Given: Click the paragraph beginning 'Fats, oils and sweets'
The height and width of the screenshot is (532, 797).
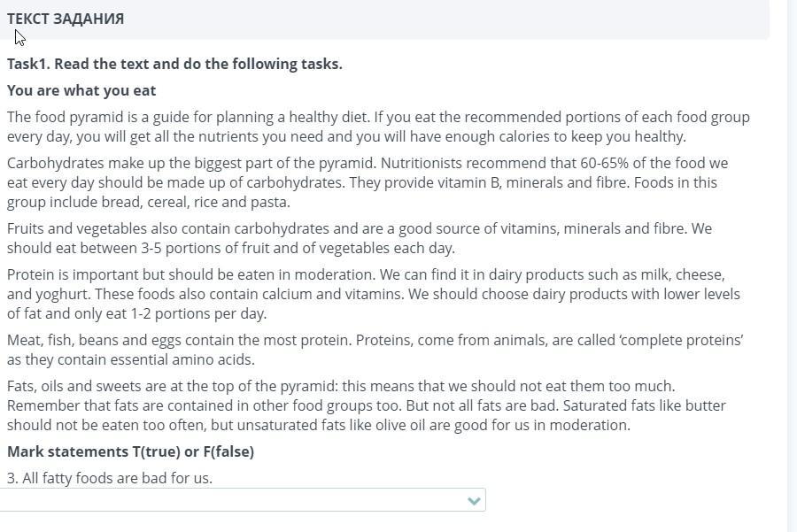Looking at the screenshot, I should [363, 405].
